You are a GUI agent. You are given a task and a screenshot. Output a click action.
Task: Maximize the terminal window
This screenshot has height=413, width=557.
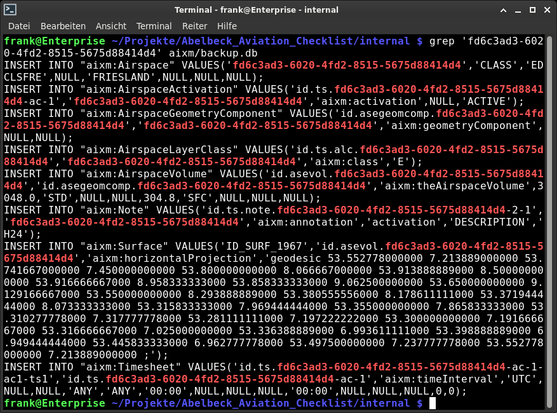point(532,10)
